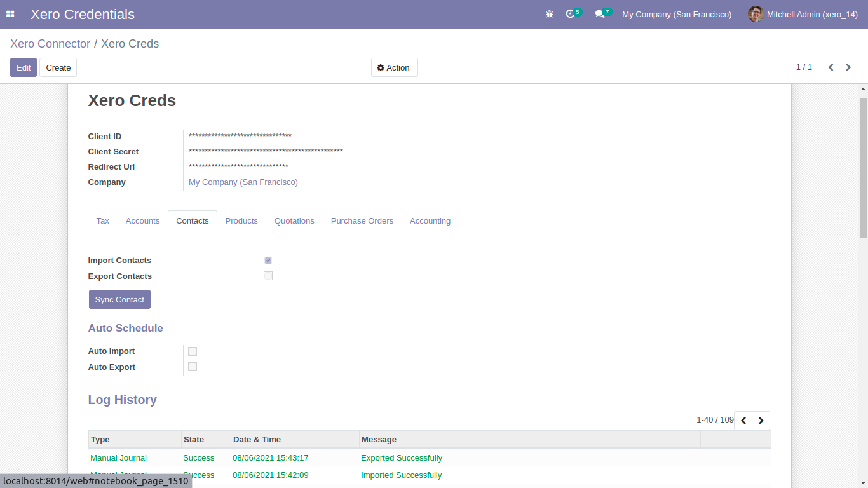Select the Contacts tab
Screen dimensions: 868x488
193,221
